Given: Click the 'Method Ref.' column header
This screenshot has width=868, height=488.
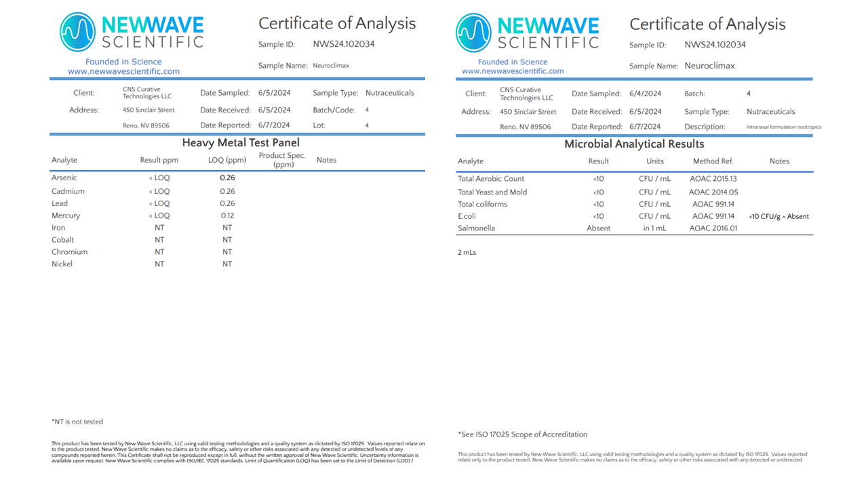Looking at the screenshot, I should [713, 161].
